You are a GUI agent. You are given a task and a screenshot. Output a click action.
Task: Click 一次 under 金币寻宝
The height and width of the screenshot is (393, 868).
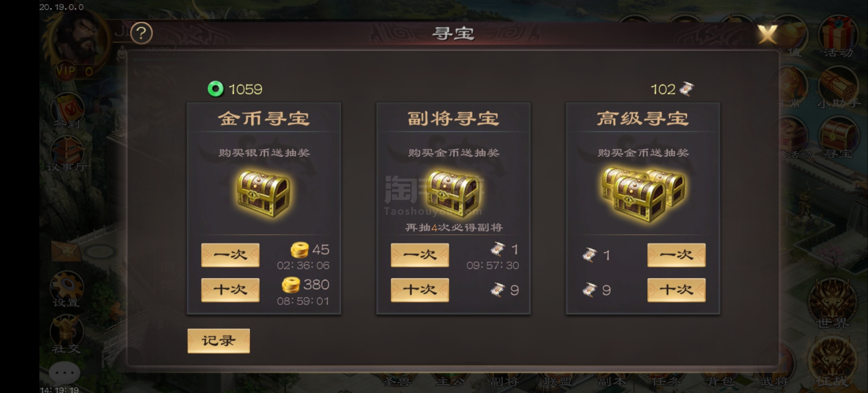[230, 255]
